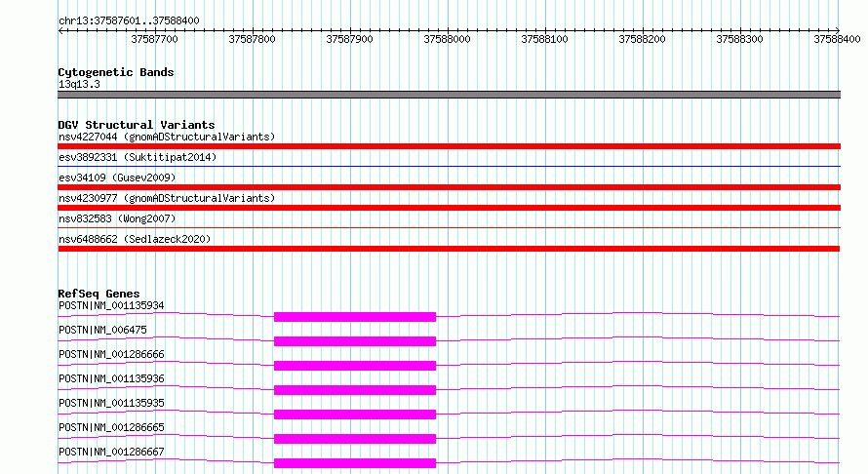Click the 13q13.3 band label

[79, 84]
